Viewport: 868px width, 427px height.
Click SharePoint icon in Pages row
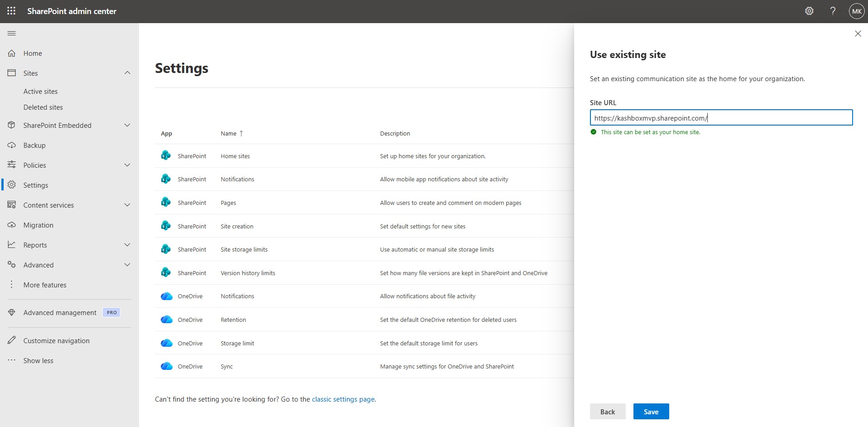pyautogui.click(x=166, y=202)
